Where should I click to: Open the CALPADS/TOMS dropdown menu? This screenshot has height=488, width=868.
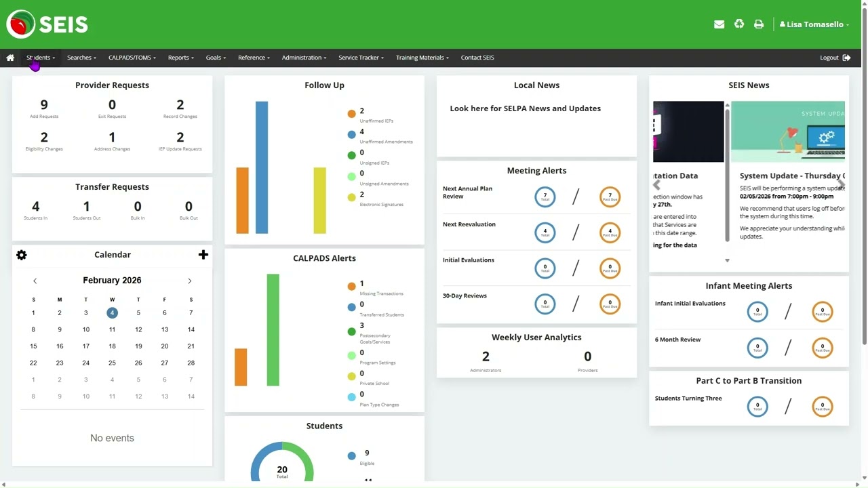[132, 58]
